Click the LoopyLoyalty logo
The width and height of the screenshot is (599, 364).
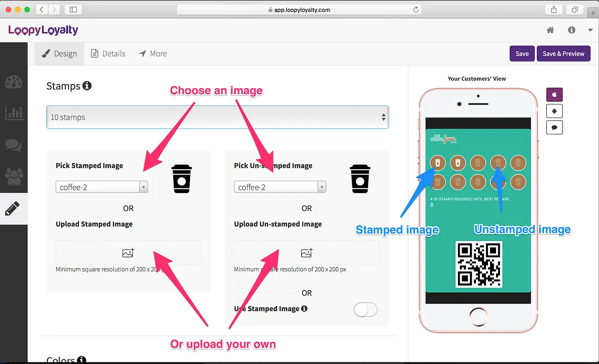(43, 30)
